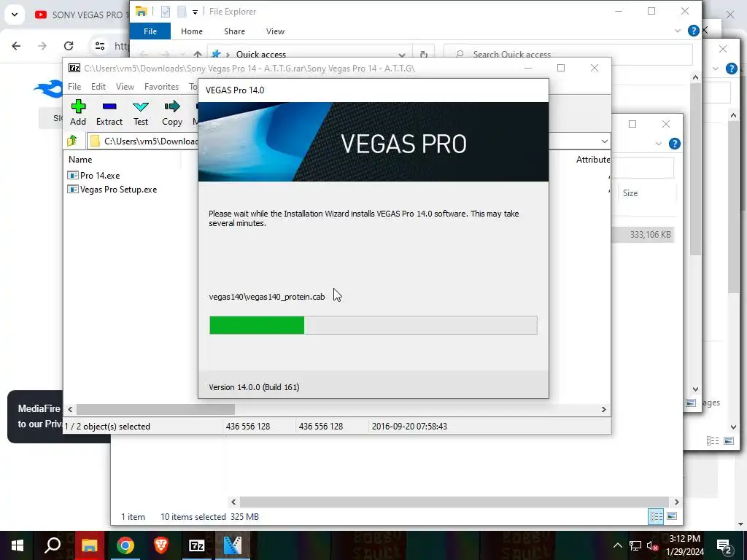Open the 7-Zip View menu
Screen dimensions: 747x560
click(x=125, y=87)
